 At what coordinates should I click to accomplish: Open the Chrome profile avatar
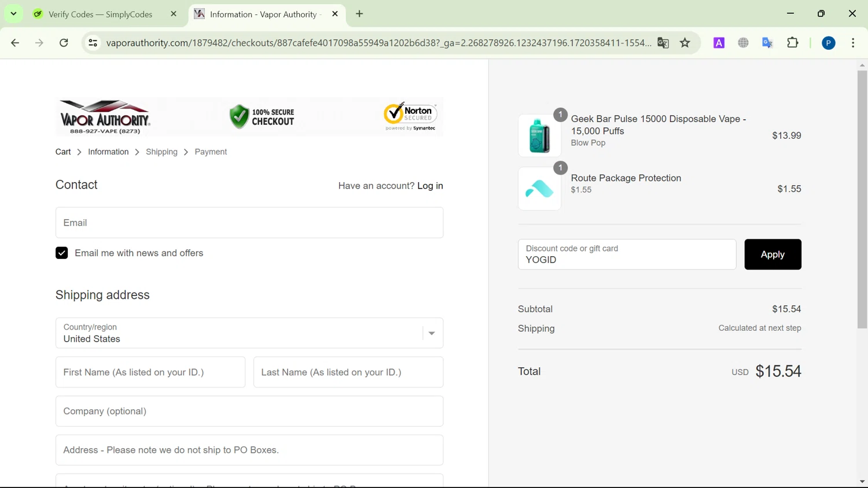pyautogui.click(x=829, y=43)
